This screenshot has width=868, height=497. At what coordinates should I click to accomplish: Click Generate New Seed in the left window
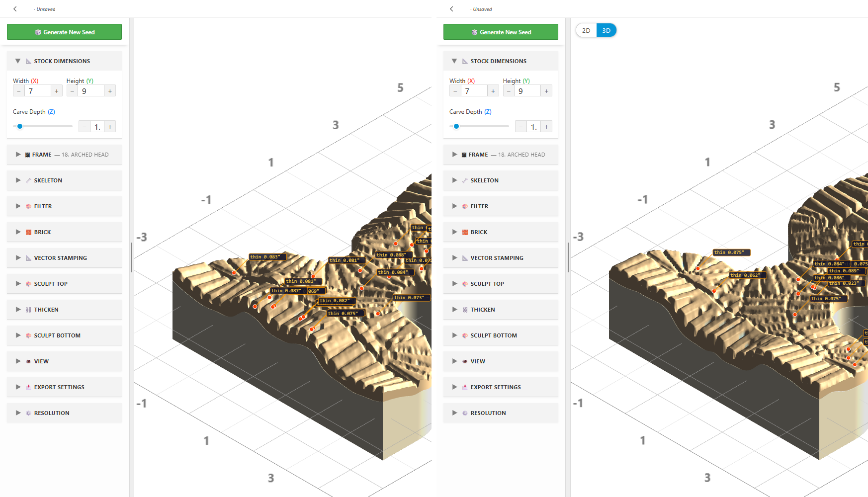tap(64, 32)
